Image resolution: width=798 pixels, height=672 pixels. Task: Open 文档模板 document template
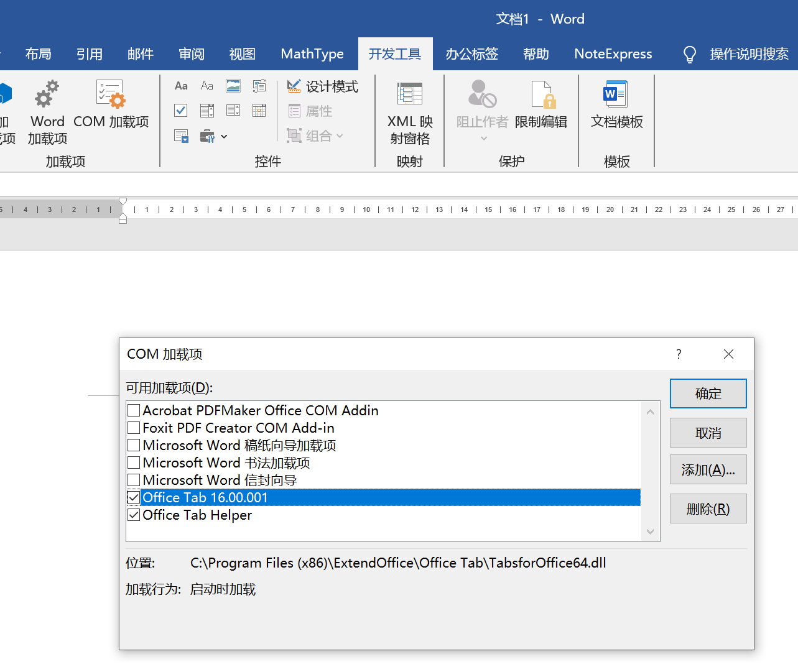pyautogui.click(x=616, y=104)
